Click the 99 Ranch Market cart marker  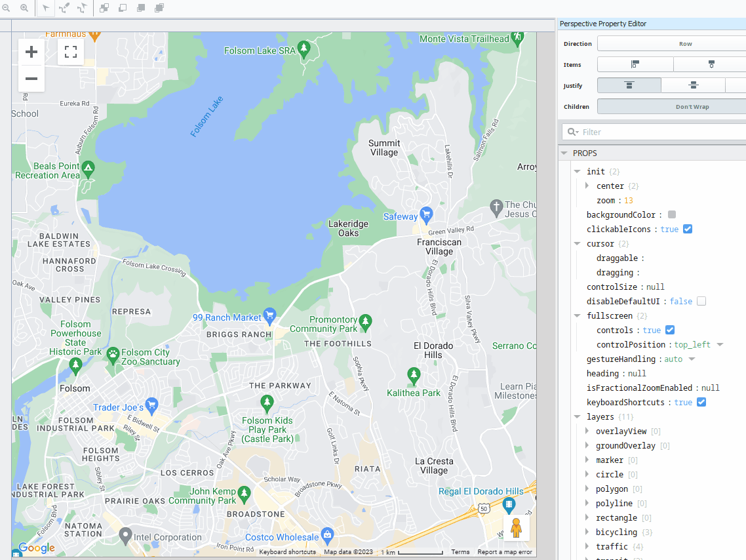pyautogui.click(x=270, y=316)
